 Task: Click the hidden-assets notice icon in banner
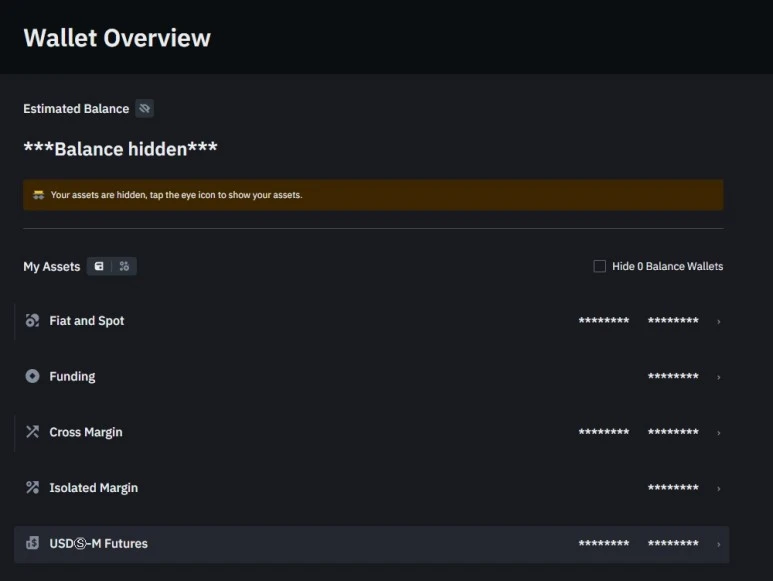click(x=38, y=195)
